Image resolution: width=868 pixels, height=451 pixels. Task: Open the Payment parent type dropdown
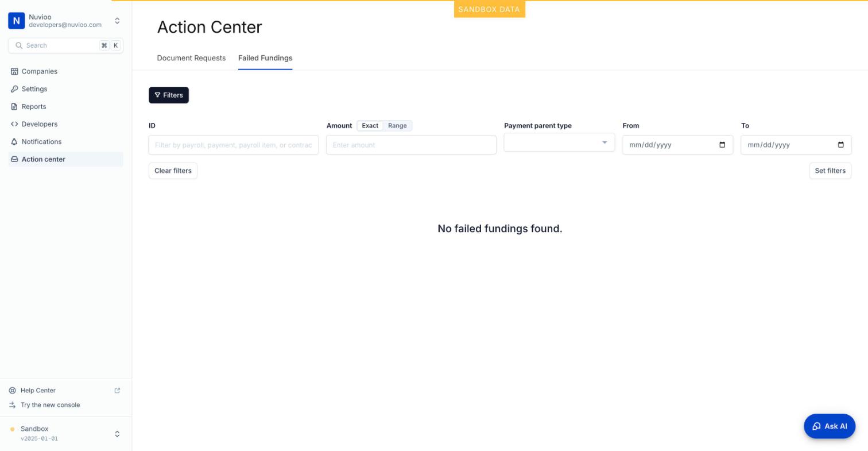pyautogui.click(x=559, y=142)
